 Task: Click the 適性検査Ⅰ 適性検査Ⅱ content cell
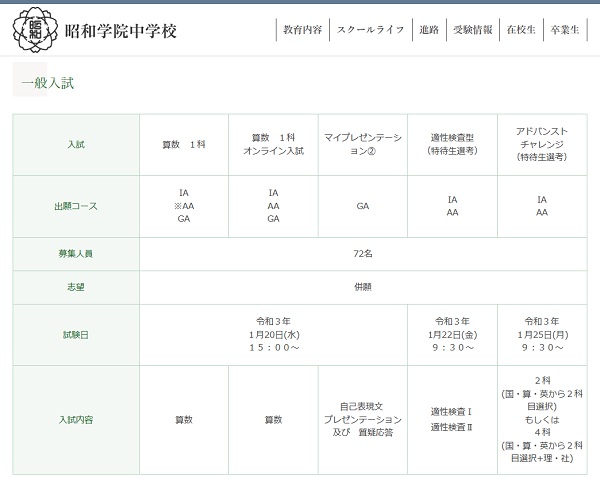click(x=452, y=420)
